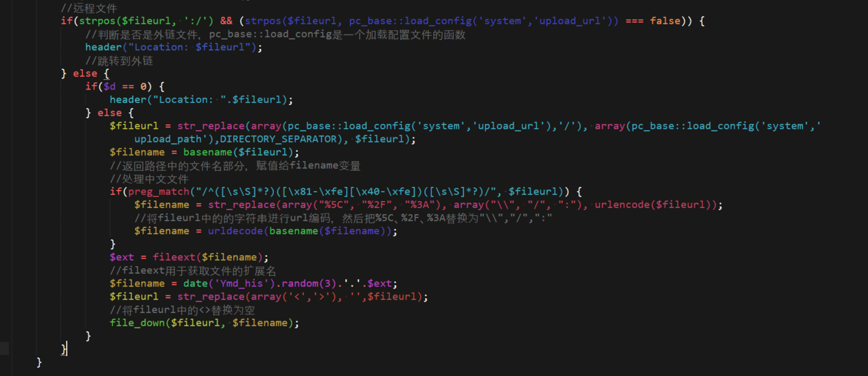
Task: Click the //跳转到外链 comment
Action: 120,60
